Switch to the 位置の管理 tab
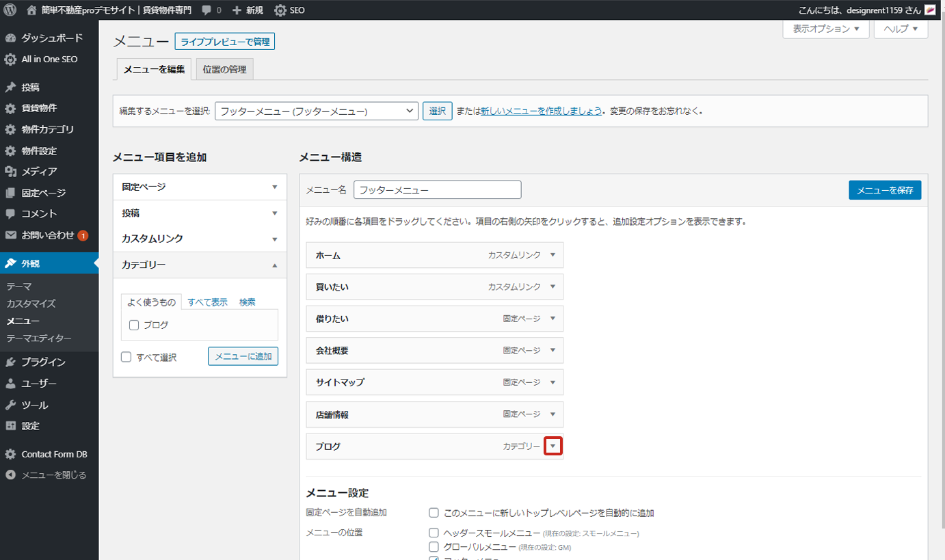Viewport: 945px width, 560px height. (224, 70)
